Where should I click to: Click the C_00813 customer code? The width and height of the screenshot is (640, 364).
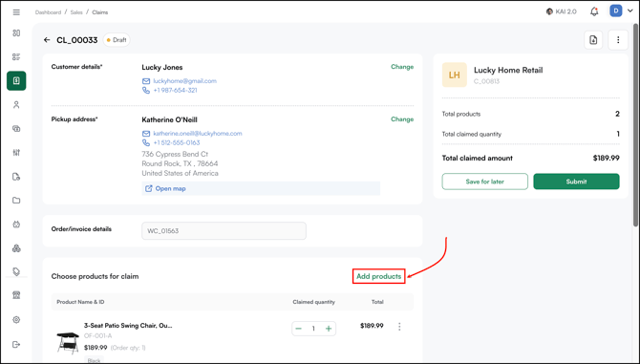(x=486, y=81)
